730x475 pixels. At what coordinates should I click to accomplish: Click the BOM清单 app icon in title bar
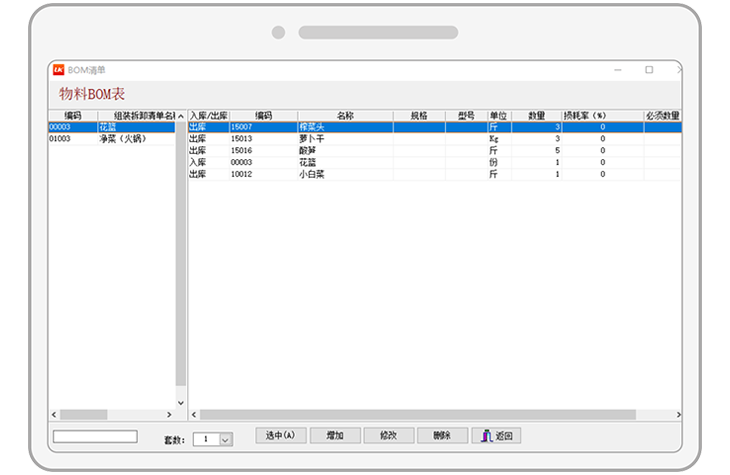[x=58, y=70]
